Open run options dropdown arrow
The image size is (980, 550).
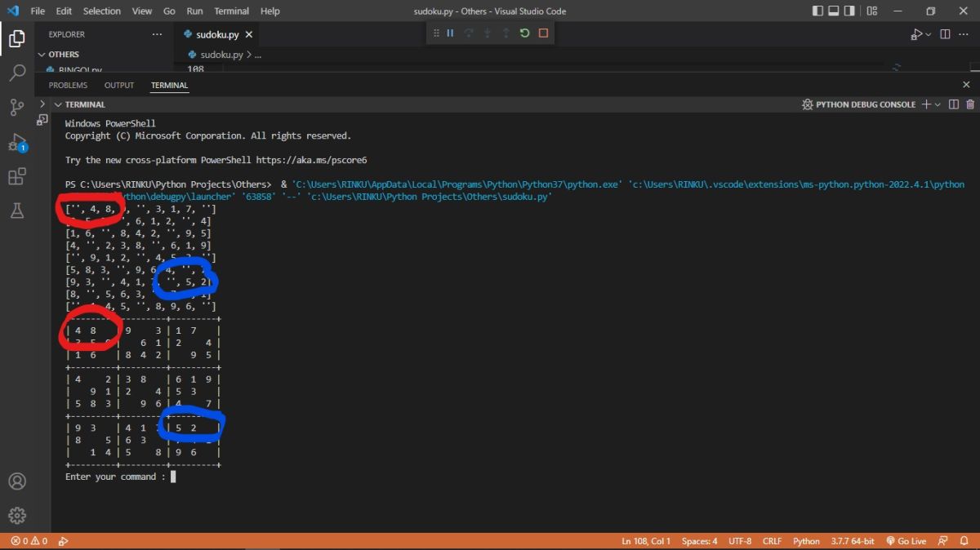point(929,34)
